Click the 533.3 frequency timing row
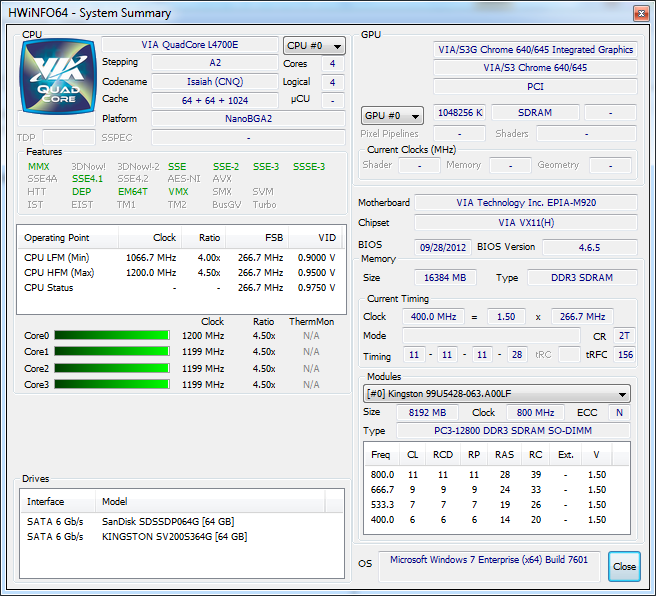The width and height of the screenshot is (656, 596). point(496,505)
